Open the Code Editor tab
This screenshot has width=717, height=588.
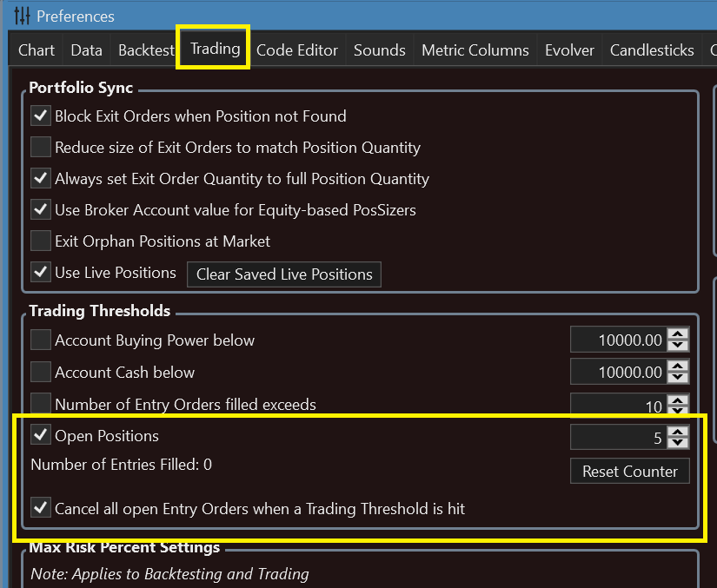[x=297, y=50]
